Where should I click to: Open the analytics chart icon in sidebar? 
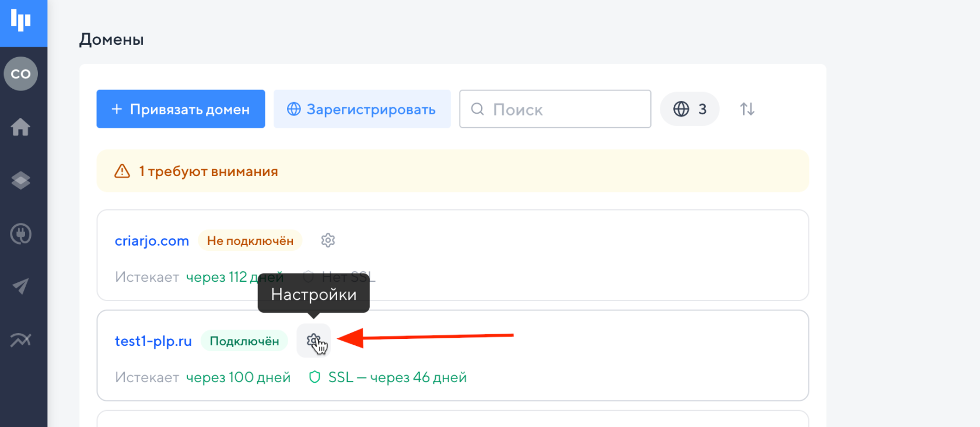(x=21, y=339)
